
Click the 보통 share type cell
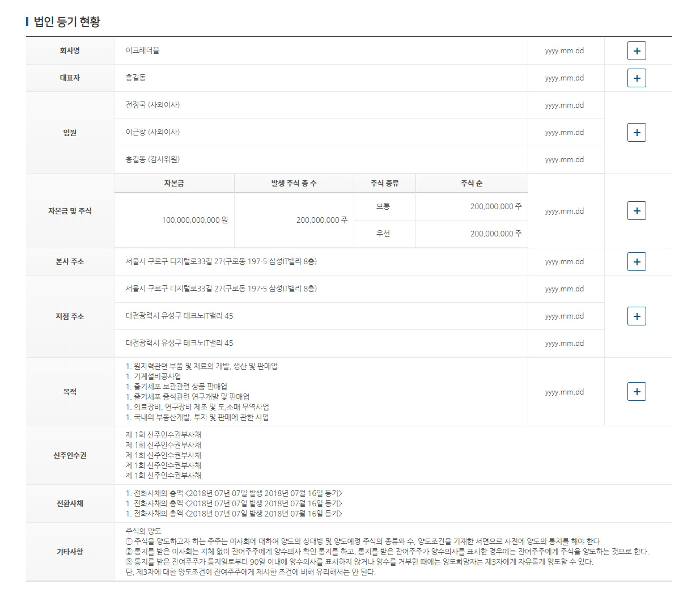[385, 206]
